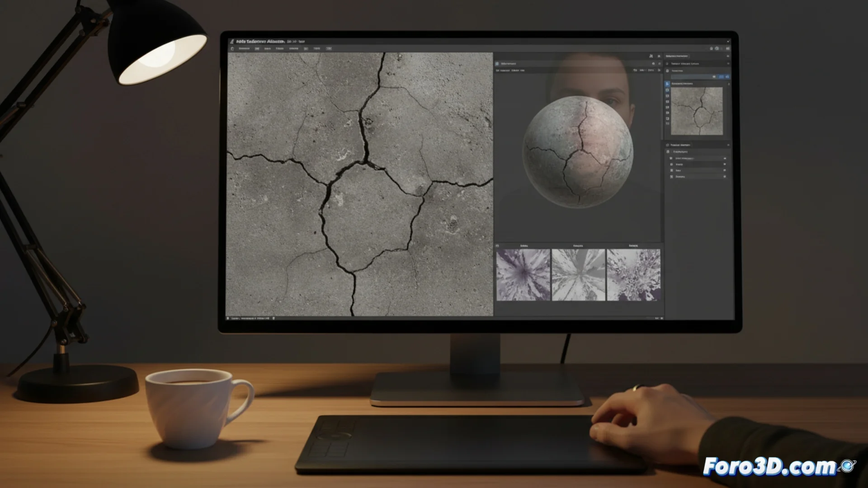
Task: Click the small icon left of the 3D view panel title
Action: [497, 64]
